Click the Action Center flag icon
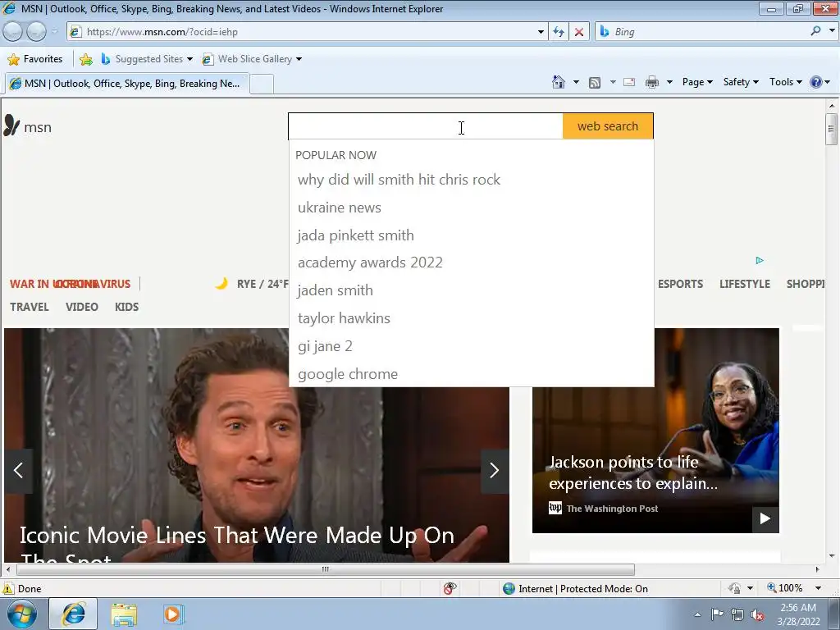 pyautogui.click(x=717, y=614)
